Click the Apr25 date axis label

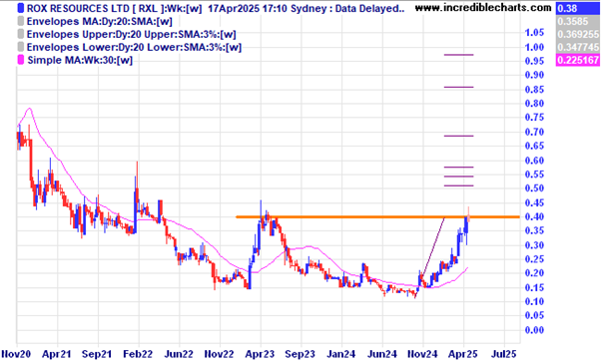(463, 354)
